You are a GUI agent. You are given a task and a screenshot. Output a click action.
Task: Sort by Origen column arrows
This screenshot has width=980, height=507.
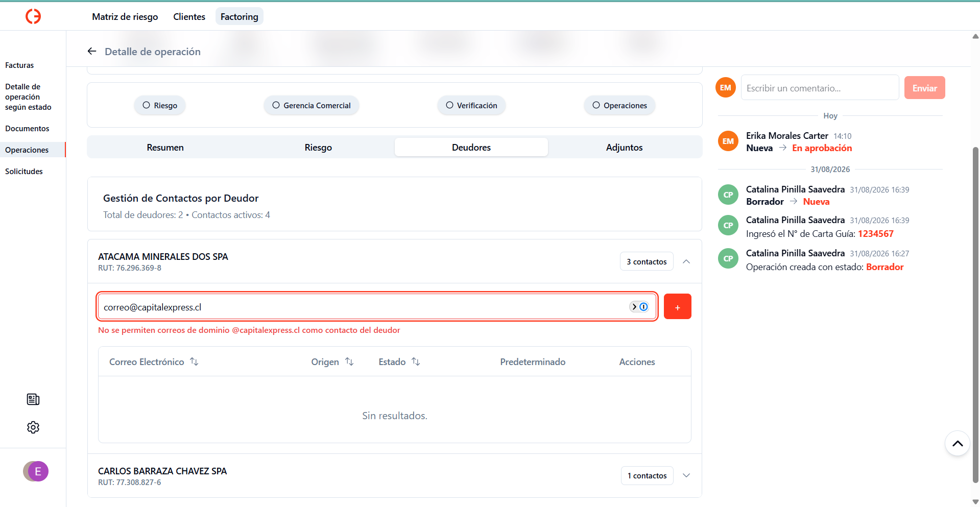349,361
